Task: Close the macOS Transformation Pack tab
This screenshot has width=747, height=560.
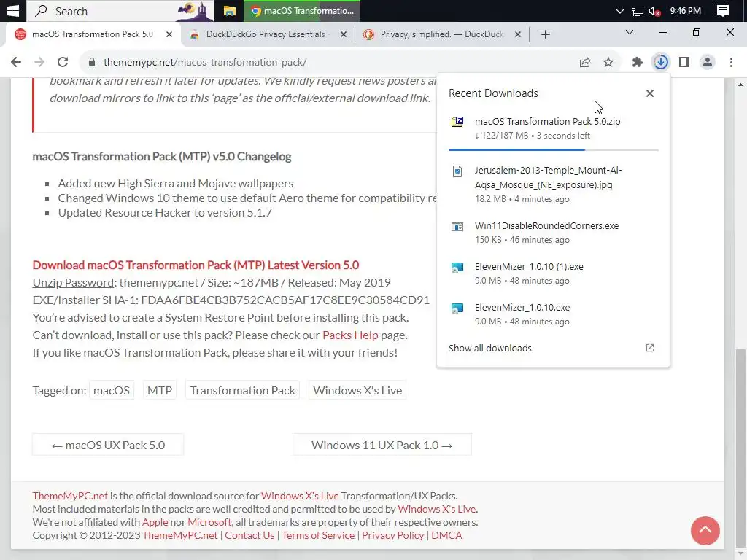Action: (169, 34)
